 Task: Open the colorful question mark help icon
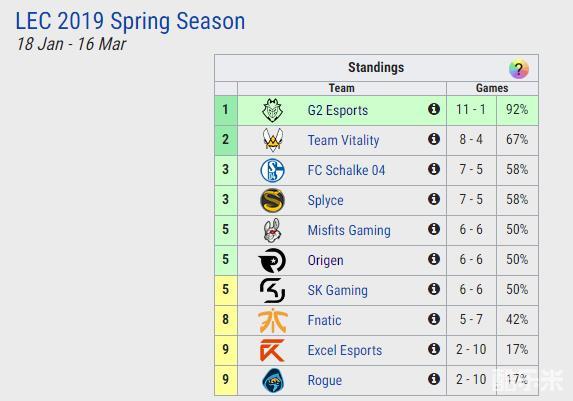coord(519,69)
